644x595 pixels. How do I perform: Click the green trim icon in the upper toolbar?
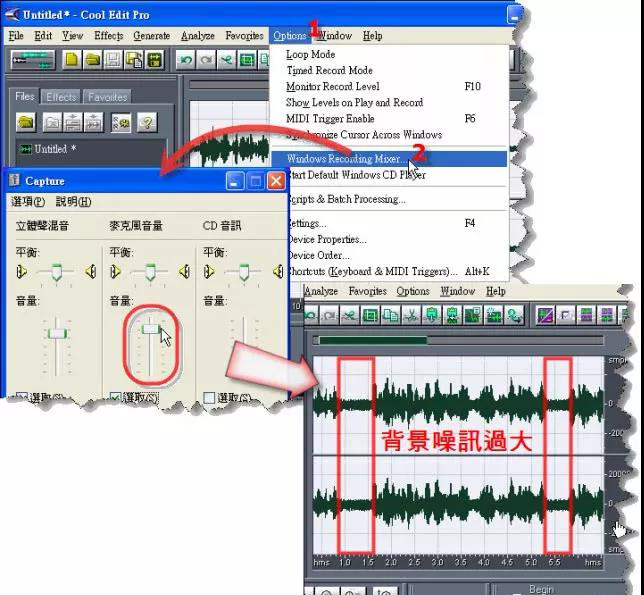227,60
